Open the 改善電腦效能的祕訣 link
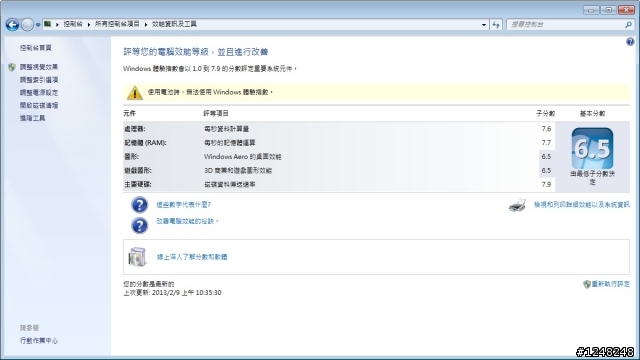 (187, 221)
